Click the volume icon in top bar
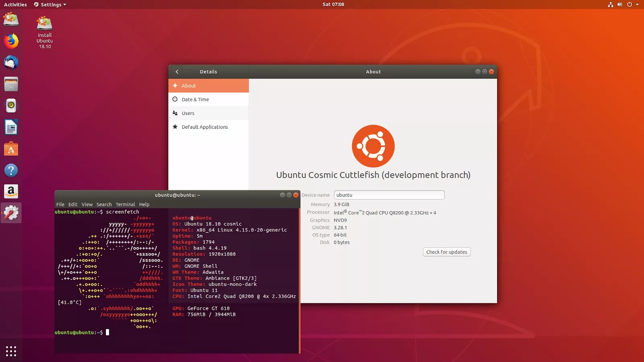 620,4
